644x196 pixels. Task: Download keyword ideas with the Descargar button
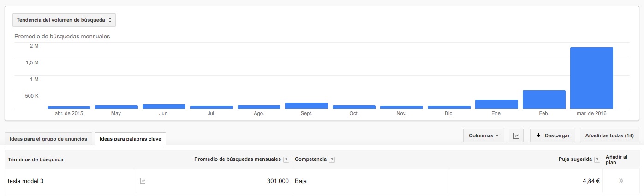tap(553, 136)
